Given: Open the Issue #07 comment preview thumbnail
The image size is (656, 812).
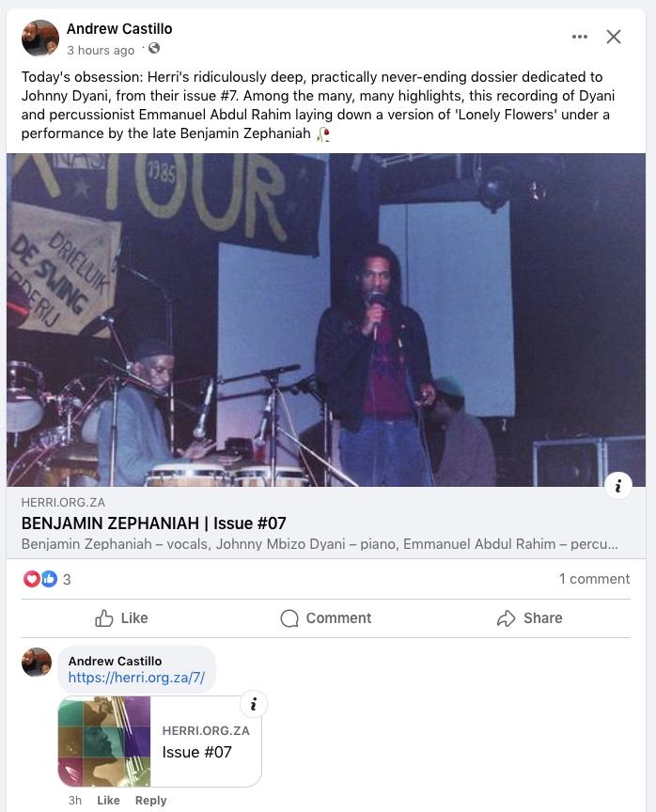Looking at the screenshot, I should 104,742.
